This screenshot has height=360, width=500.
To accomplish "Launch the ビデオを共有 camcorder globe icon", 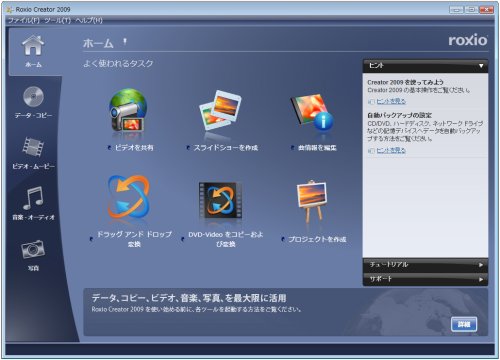I will [x=128, y=110].
